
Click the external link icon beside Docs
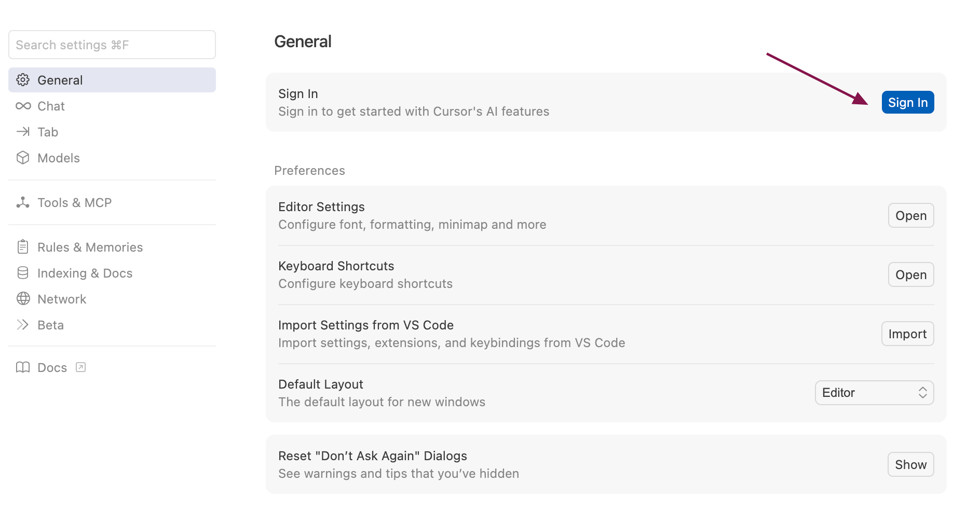80,367
